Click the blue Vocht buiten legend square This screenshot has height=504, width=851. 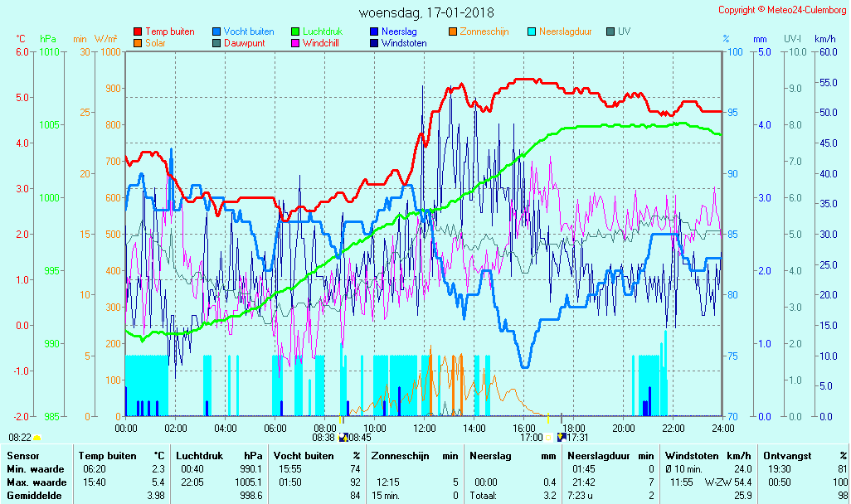[x=217, y=31]
